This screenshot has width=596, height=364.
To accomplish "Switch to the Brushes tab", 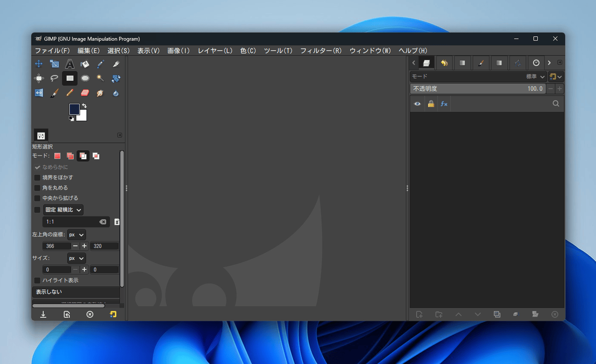I will 481,63.
